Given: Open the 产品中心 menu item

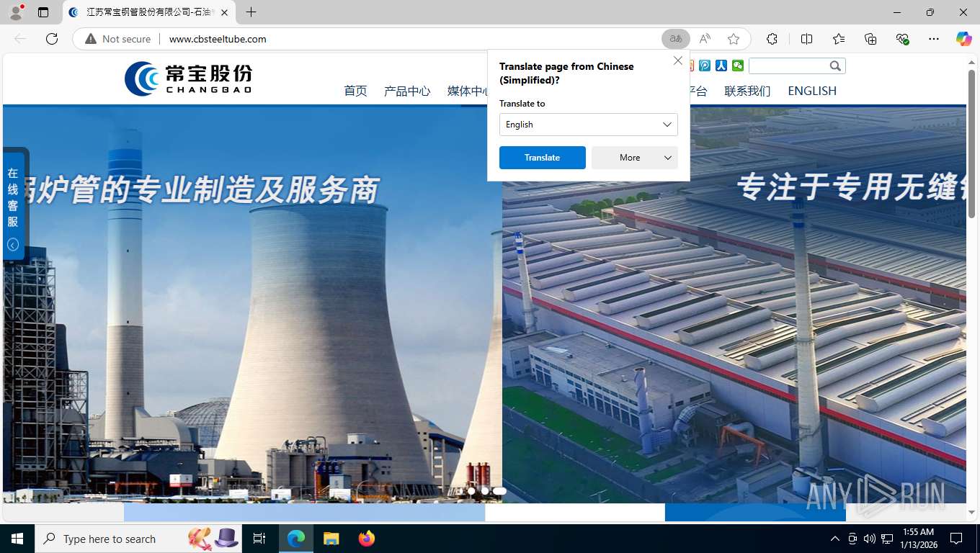Looking at the screenshot, I should click(x=407, y=91).
